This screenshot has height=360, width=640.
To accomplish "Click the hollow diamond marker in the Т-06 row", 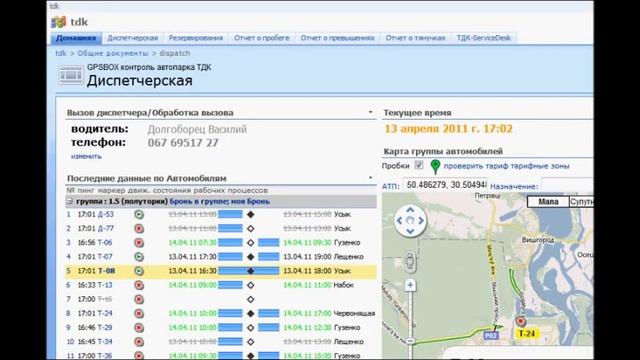I will click(251, 243).
